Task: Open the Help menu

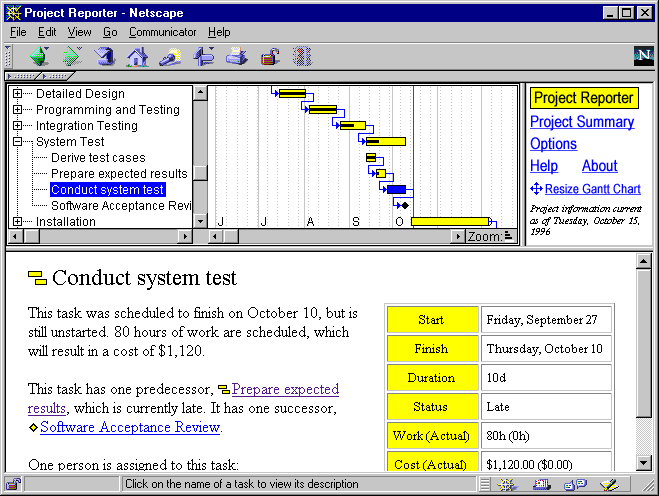Action: click(x=219, y=32)
